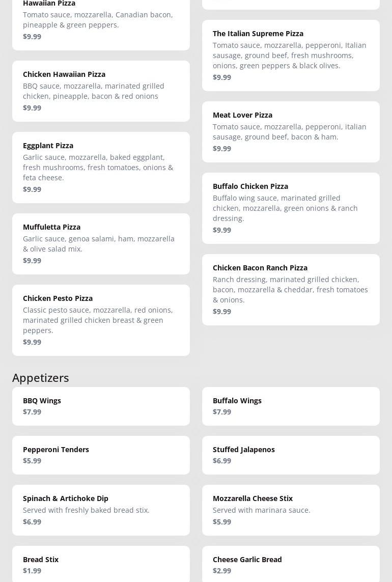Select the Eggplant Pizza item
This screenshot has width=392, height=582.
click(x=101, y=167)
